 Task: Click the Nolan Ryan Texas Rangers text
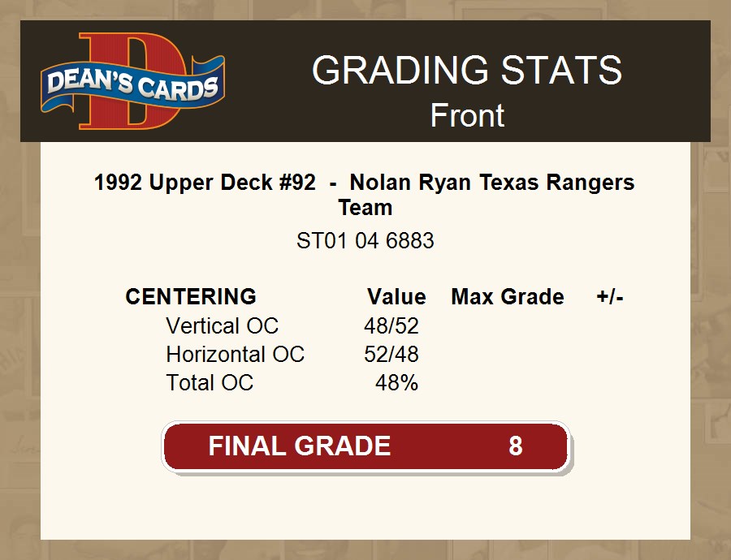click(492, 183)
